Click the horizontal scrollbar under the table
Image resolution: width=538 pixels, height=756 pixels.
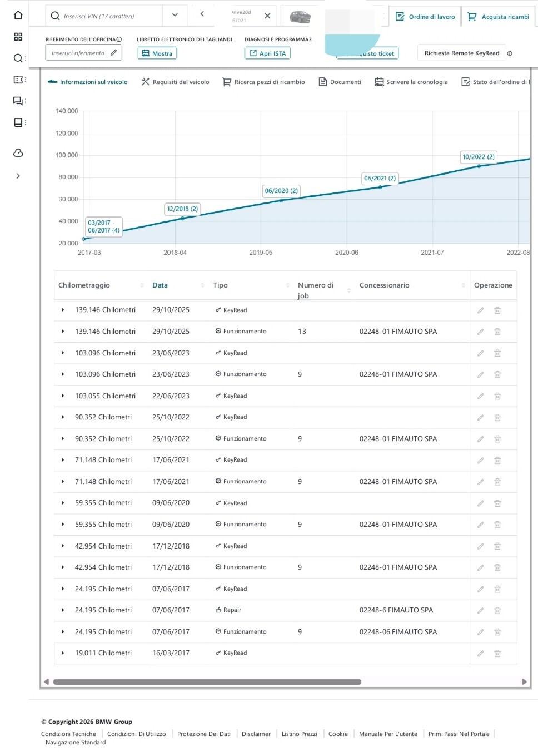[x=207, y=682]
